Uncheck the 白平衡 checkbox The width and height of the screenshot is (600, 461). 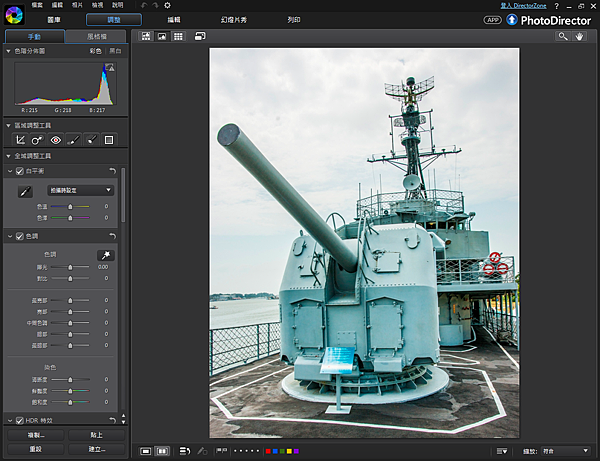(x=20, y=171)
